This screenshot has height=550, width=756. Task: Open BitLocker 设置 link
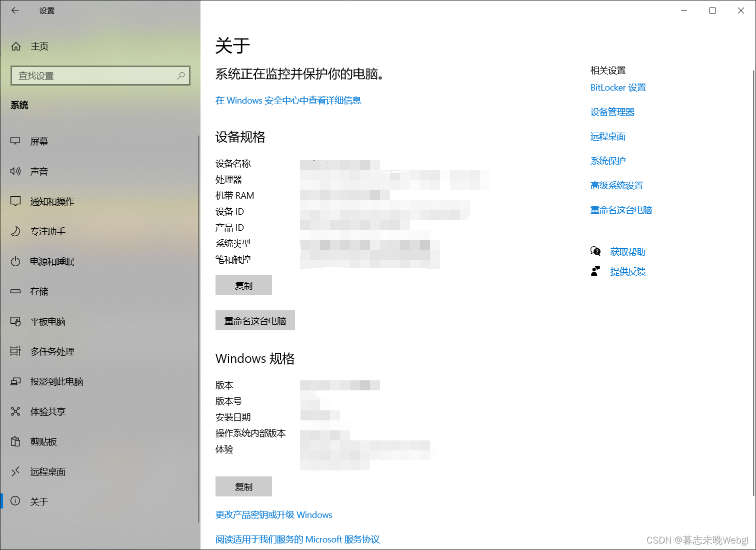click(618, 88)
